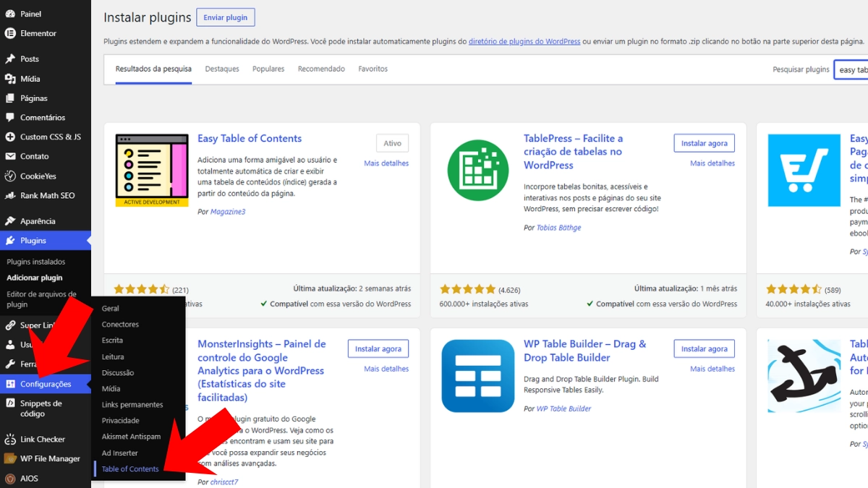Click the Custom CSS & JS plus icon
Image resolution: width=868 pixels, height=488 pixels.
(x=10, y=137)
